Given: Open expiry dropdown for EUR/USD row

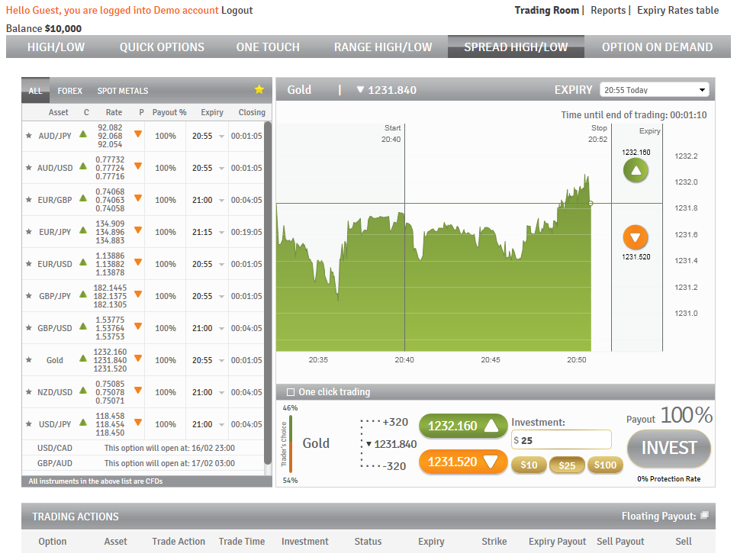Looking at the screenshot, I should point(221,264).
